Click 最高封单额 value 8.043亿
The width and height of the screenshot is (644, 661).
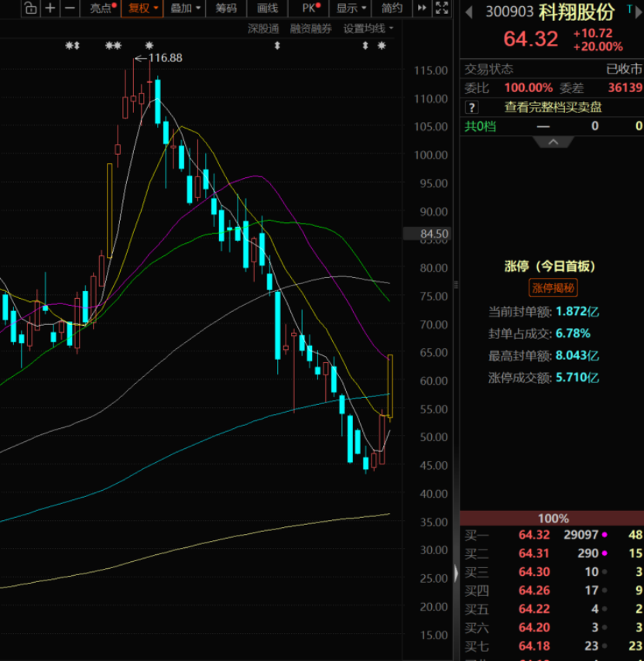[577, 355]
